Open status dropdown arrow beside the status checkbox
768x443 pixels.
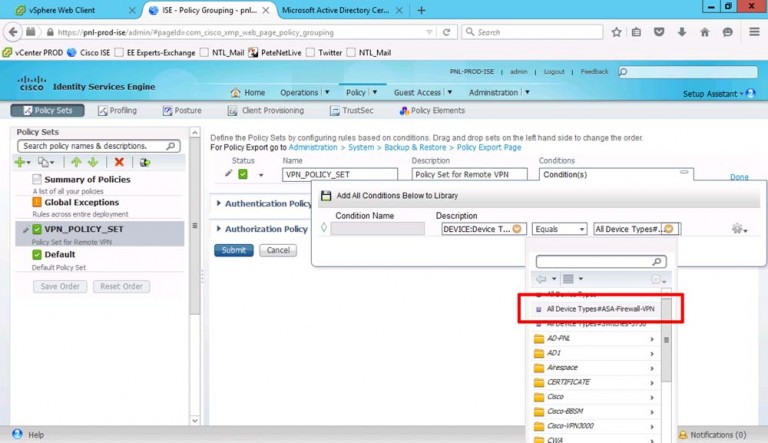pyautogui.click(x=261, y=175)
